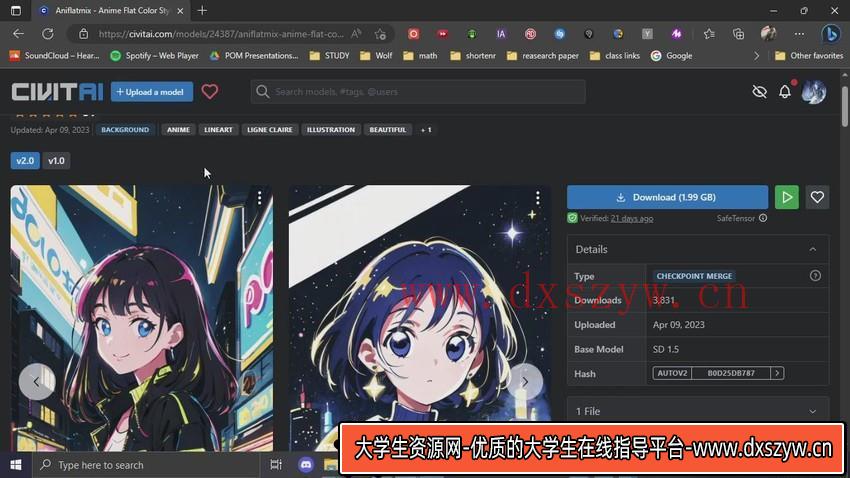This screenshot has width=850, height=478.
Task: Open the Collections toolbar button
Action: (x=738, y=34)
